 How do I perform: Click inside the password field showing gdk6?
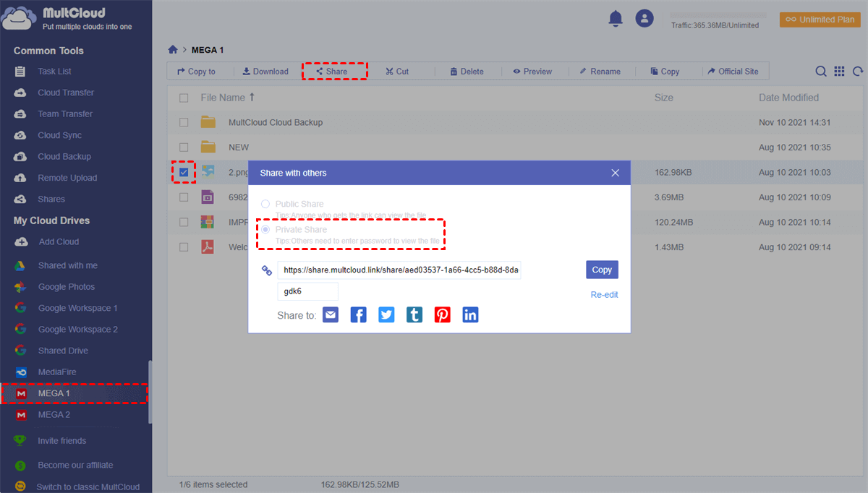coord(307,290)
